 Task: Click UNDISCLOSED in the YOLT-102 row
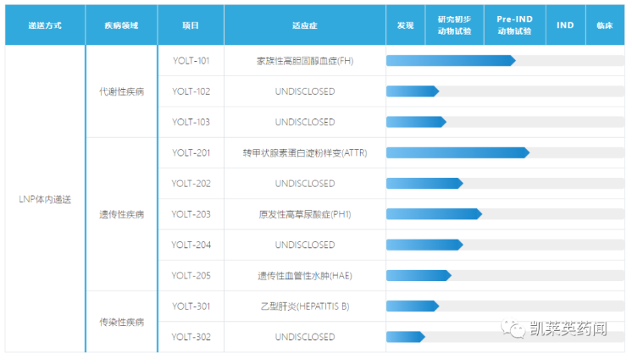pos(305,91)
